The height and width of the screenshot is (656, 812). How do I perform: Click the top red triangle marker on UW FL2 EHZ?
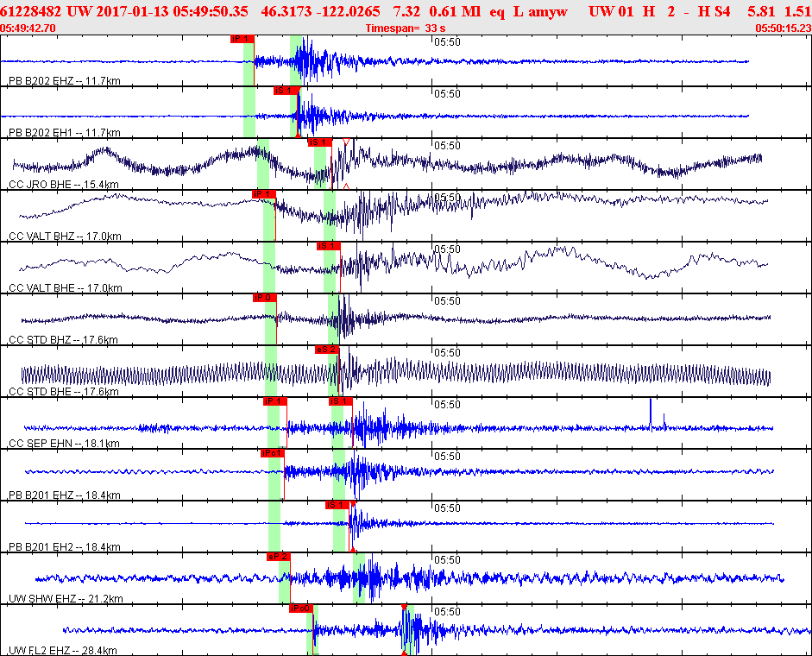(x=404, y=608)
